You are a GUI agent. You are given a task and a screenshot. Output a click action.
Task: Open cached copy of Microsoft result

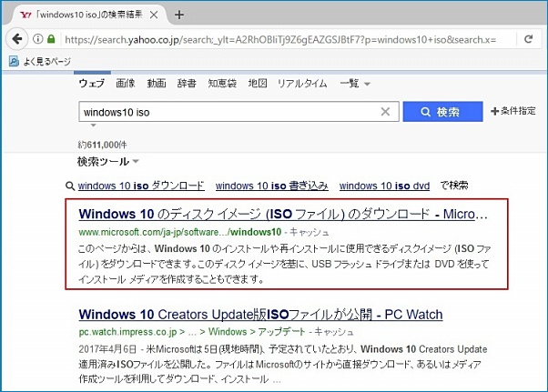point(309,232)
